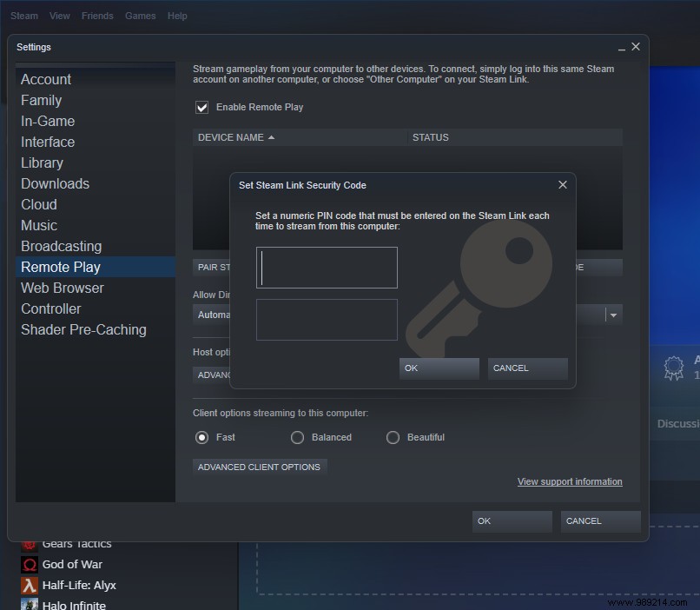Open the Broadcasting settings section
Screen dimensions: 700x610
[61, 246]
